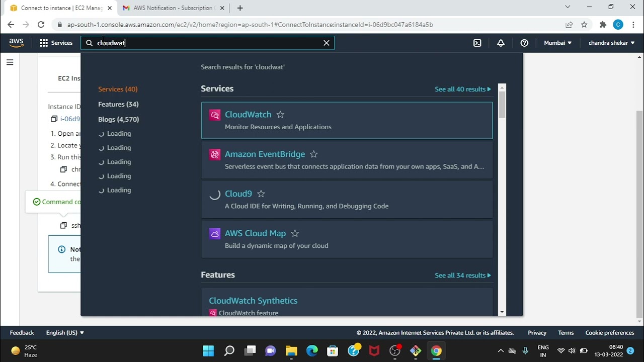Viewport: 644px width, 362px height.
Task: Favorite CloudWatch with the star
Action: click(280, 115)
